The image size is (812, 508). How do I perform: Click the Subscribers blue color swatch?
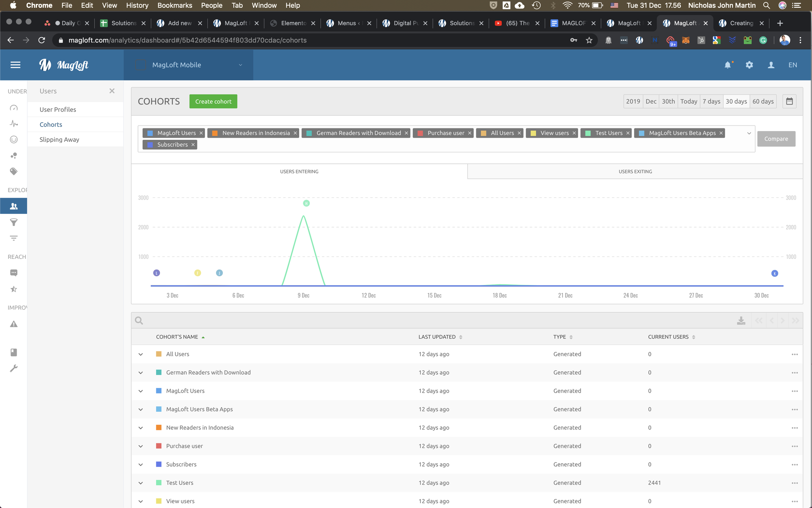pyautogui.click(x=159, y=464)
